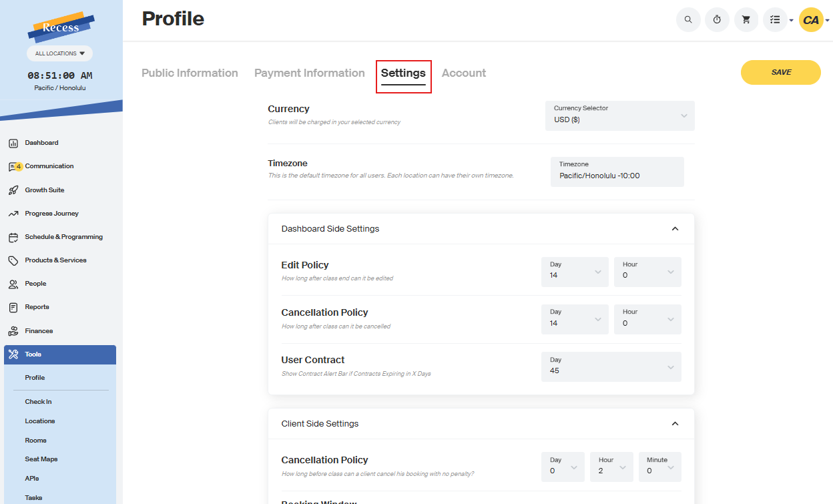Viewport: 833px width, 504px height.
Task: Click the stopwatch timer icon
Action: click(x=717, y=20)
